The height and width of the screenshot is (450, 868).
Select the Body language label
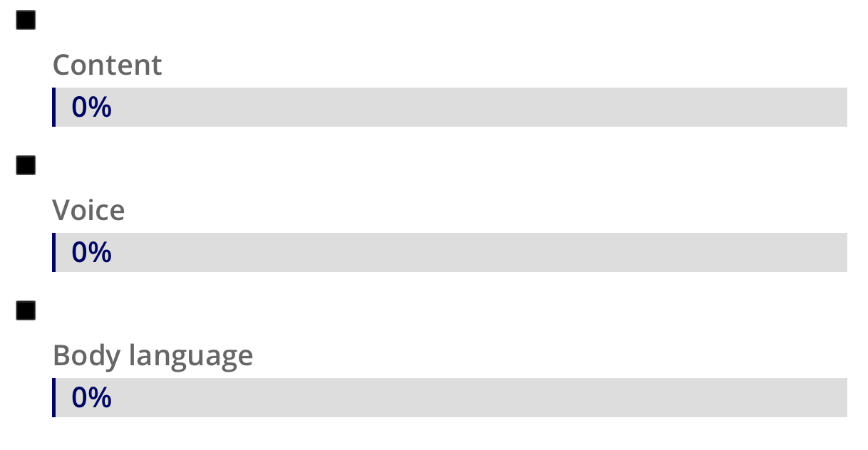tap(153, 355)
